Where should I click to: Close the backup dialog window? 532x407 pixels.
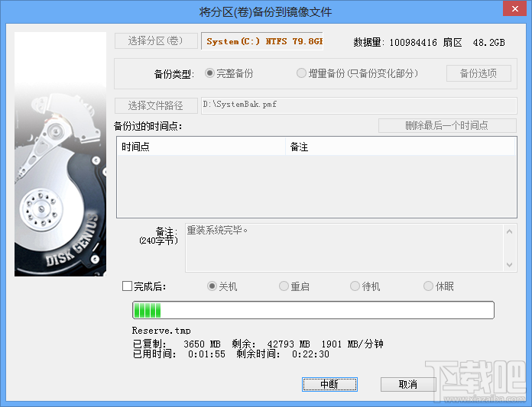(514, 9)
